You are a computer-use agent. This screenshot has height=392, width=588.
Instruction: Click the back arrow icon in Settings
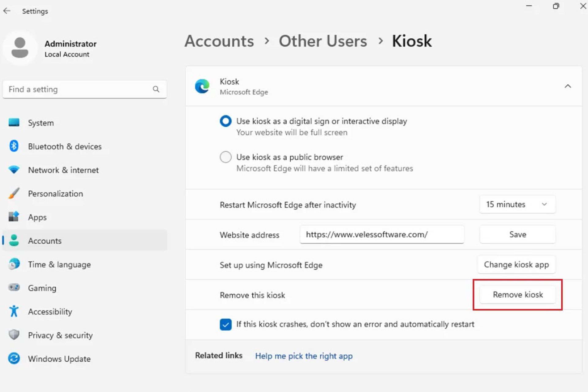[7, 11]
